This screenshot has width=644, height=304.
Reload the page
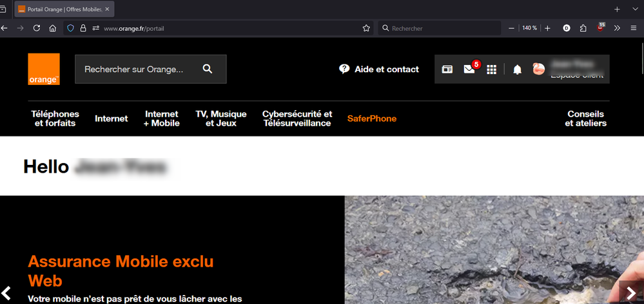37,28
